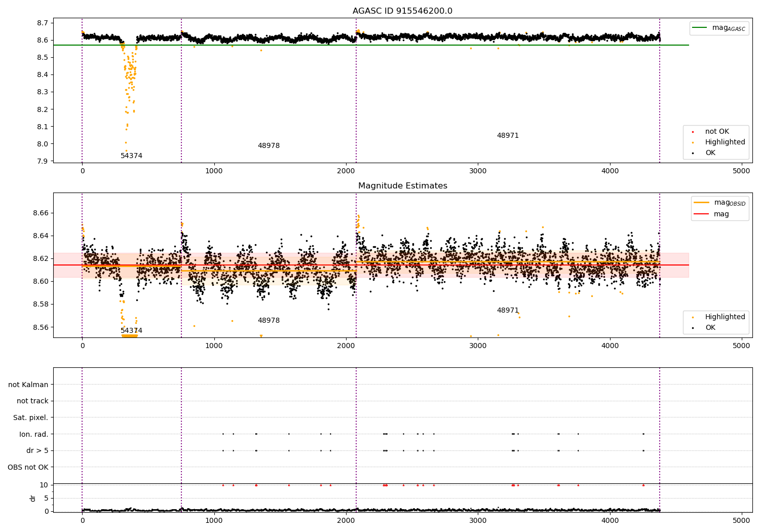This screenshot has height=532, width=760.
Task: Click the 54374 OBSID label in top plot
Action: [131, 156]
